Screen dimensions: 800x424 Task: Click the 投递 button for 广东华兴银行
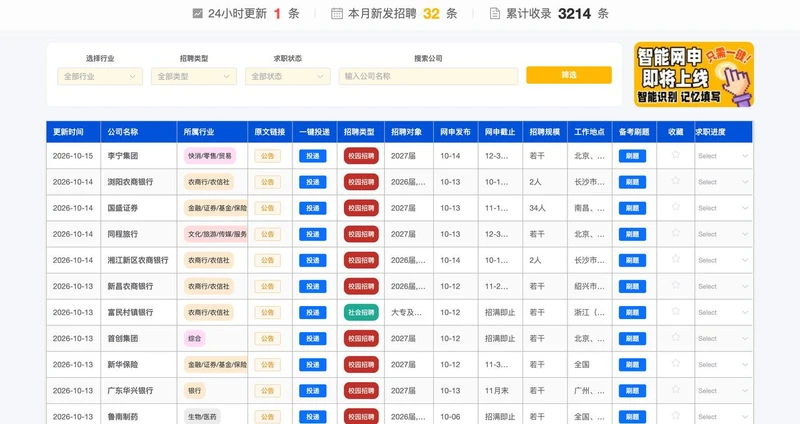313,391
